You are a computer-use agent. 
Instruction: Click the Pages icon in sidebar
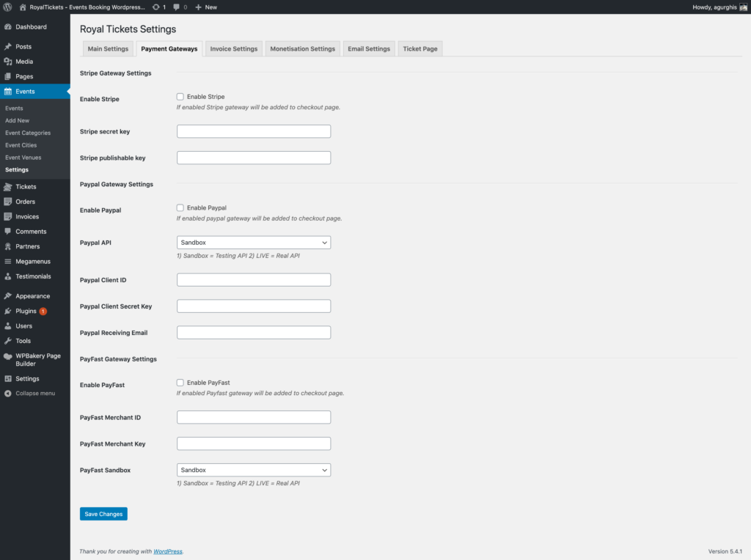click(x=7, y=76)
